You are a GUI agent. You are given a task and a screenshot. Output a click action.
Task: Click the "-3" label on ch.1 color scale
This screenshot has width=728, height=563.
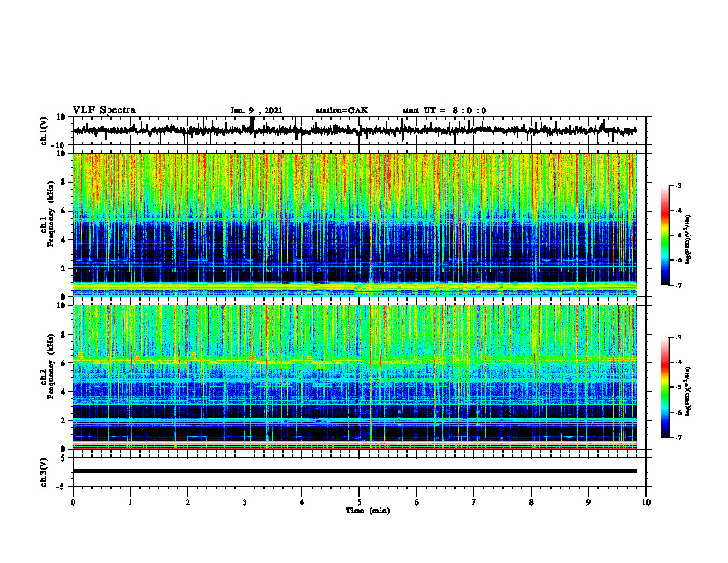click(x=677, y=185)
